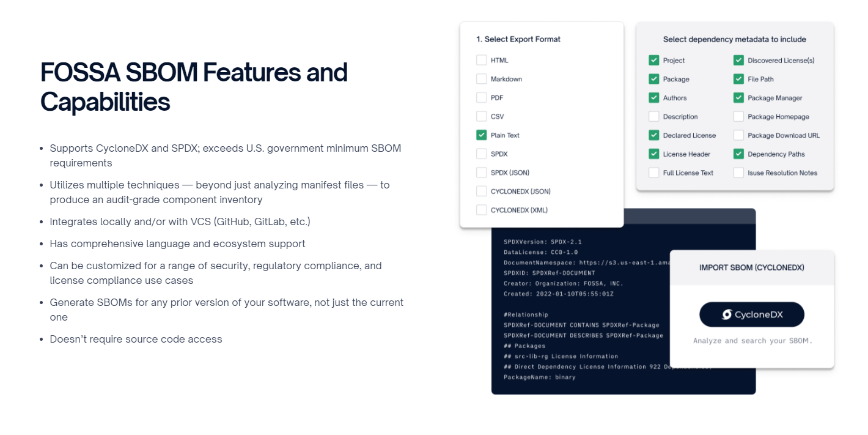This screenshot has width=868, height=435.
Task: Click the 'Analyze and search your SBOM.' caption
Action: [x=752, y=341]
